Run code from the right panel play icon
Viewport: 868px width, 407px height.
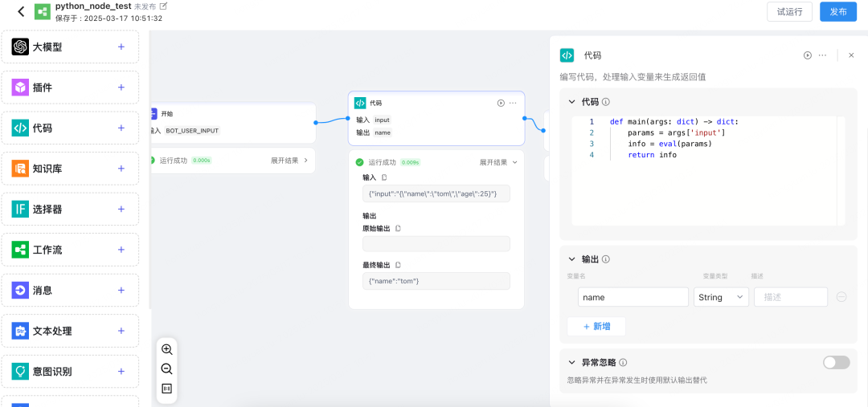(x=808, y=55)
